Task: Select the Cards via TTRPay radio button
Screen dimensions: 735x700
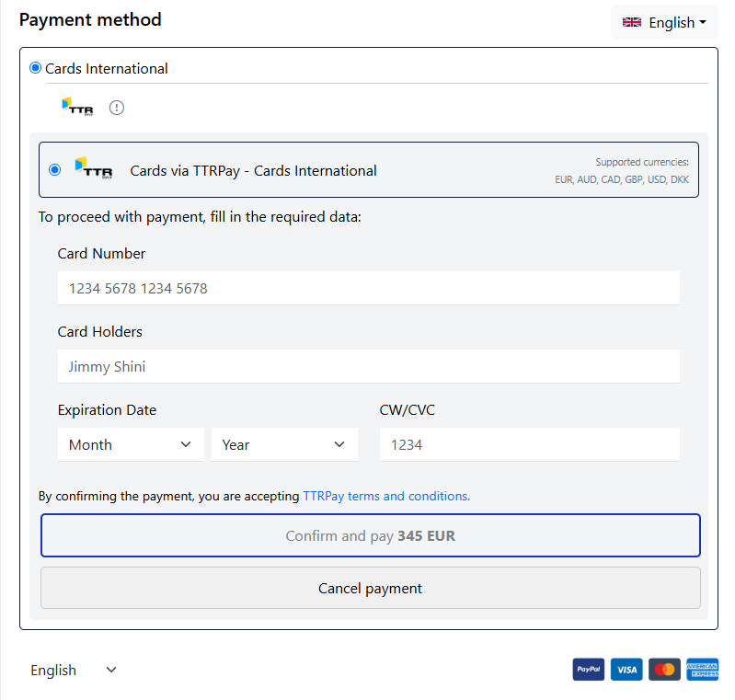Action: point(55,170)
